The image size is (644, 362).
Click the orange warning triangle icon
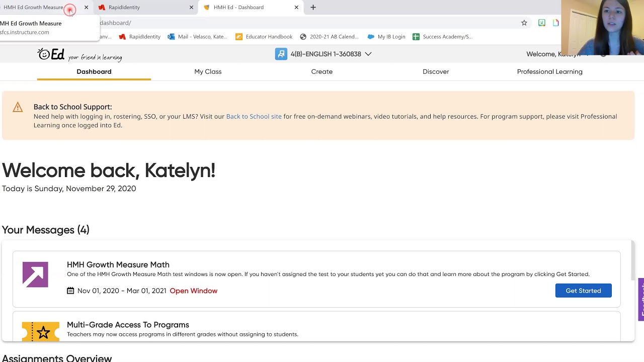(x=18, y=107)
